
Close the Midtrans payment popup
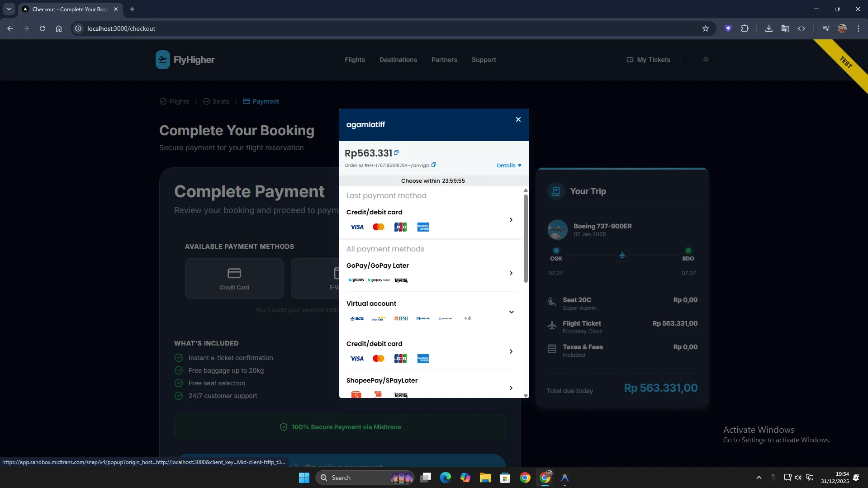518,119
